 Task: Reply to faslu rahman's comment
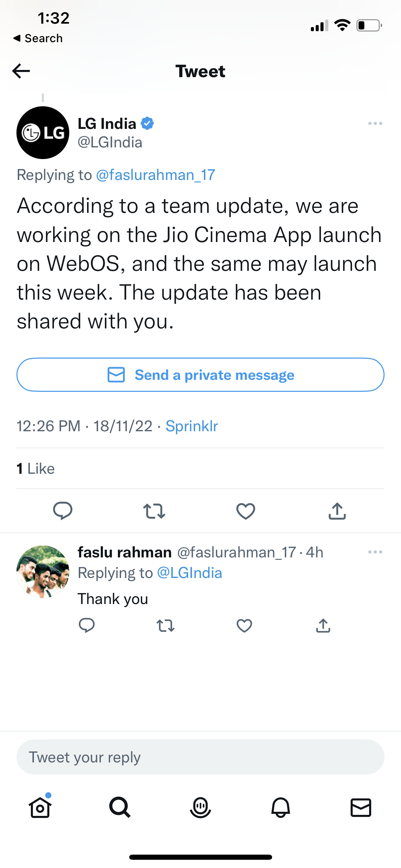[87, 625]
